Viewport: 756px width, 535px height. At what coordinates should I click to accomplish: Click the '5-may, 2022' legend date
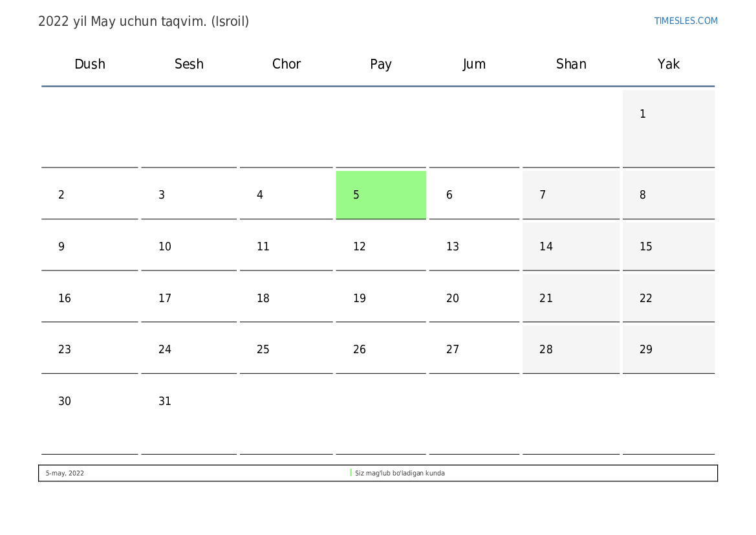click(65, 474)
